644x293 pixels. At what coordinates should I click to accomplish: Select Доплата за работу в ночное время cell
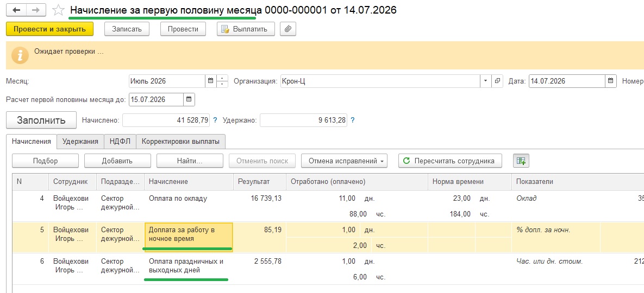[x=189, y=237]
